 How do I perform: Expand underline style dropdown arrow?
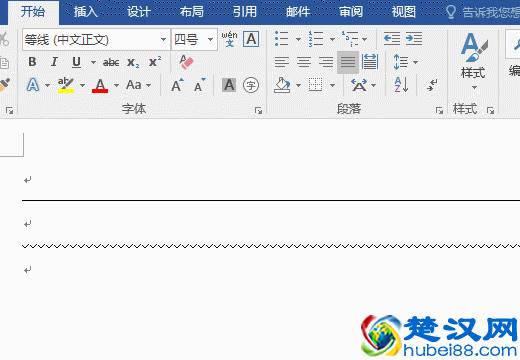point(93,62)
